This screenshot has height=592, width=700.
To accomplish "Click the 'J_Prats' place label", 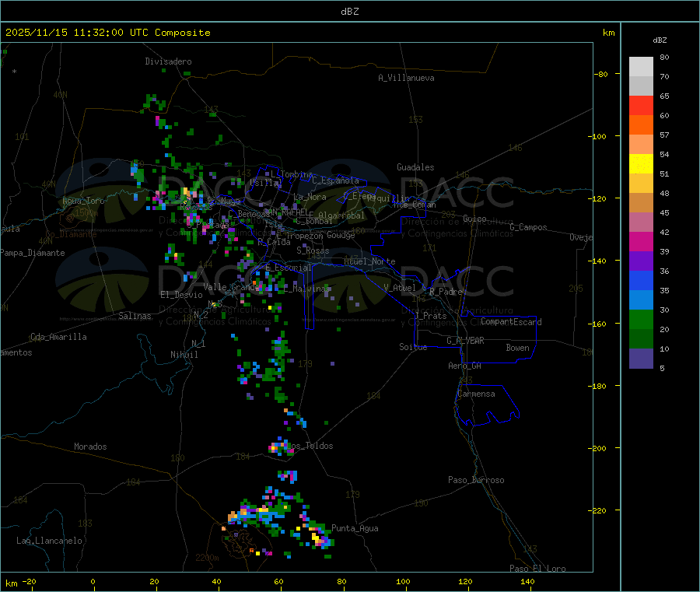I will pyautogui.click(x=431, y=316).
